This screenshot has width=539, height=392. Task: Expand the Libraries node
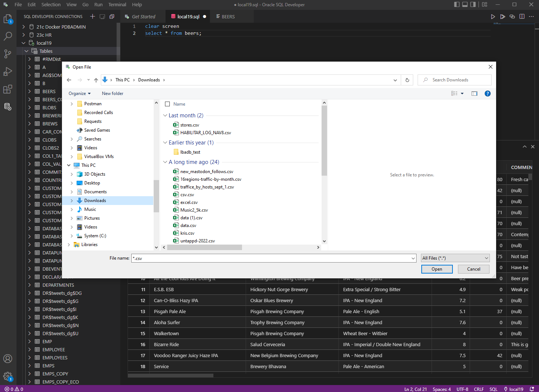point(69,245)
